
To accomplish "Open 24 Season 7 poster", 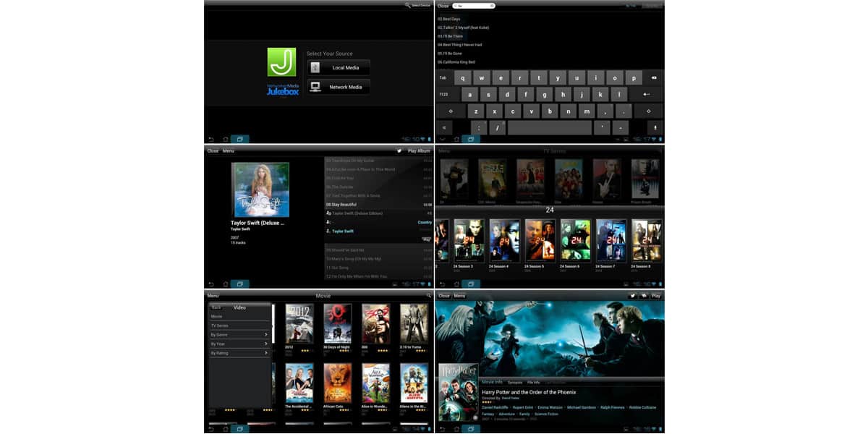I will 611,240.
